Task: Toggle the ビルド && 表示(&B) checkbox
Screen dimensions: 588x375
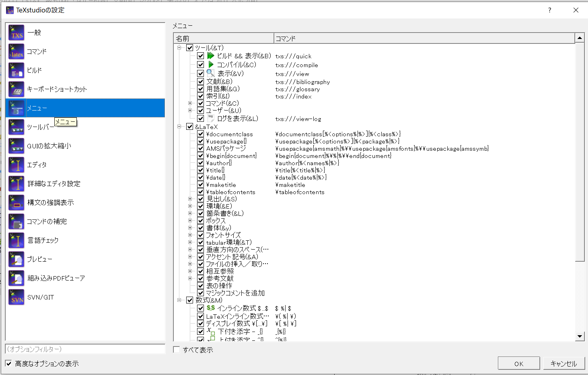Action: pos(201,55)
